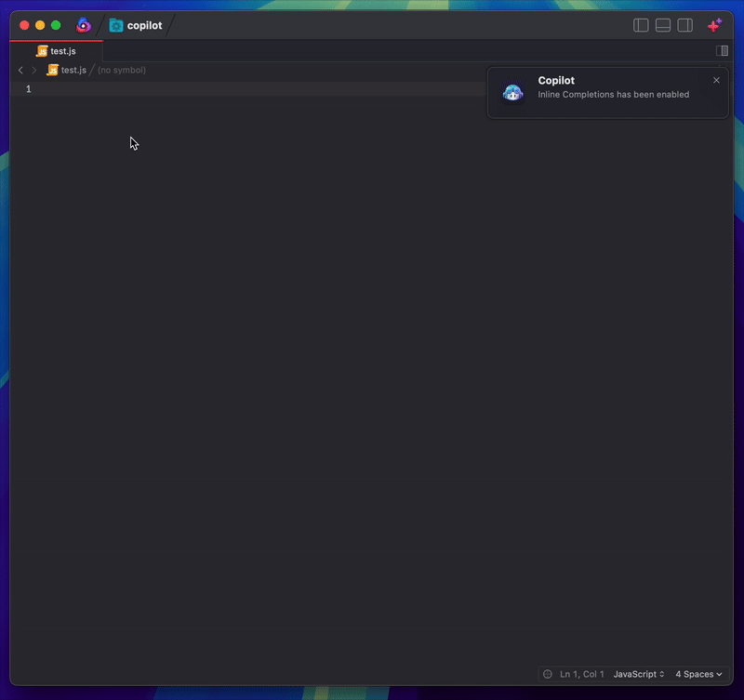The height and width of the screenshot is (700, 744).
Task: Open the (no symbol) breadcrumb selector
Action: click(122, 70)
